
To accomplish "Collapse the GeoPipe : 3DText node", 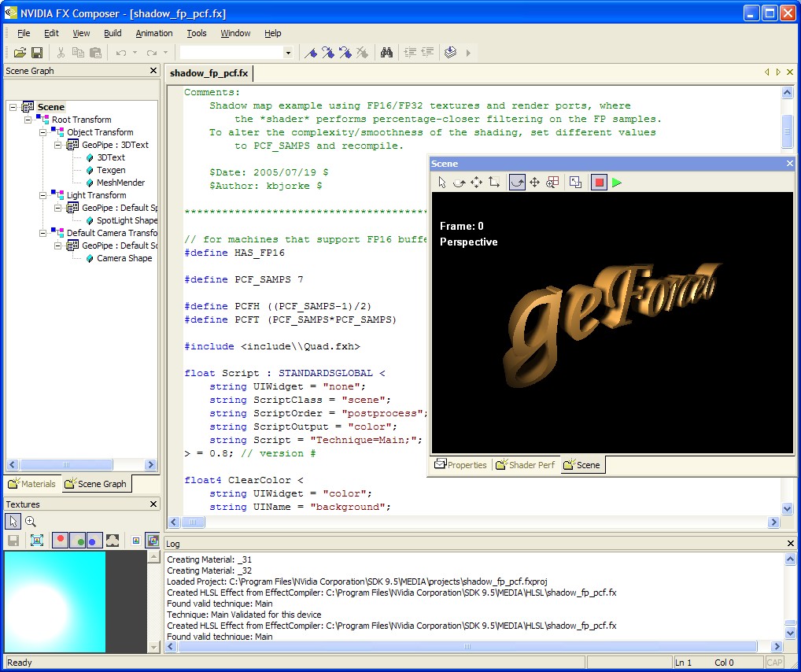I will [58, 145].
